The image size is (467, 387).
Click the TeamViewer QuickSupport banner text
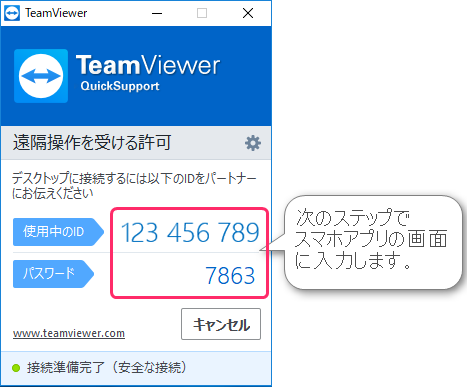148,72
